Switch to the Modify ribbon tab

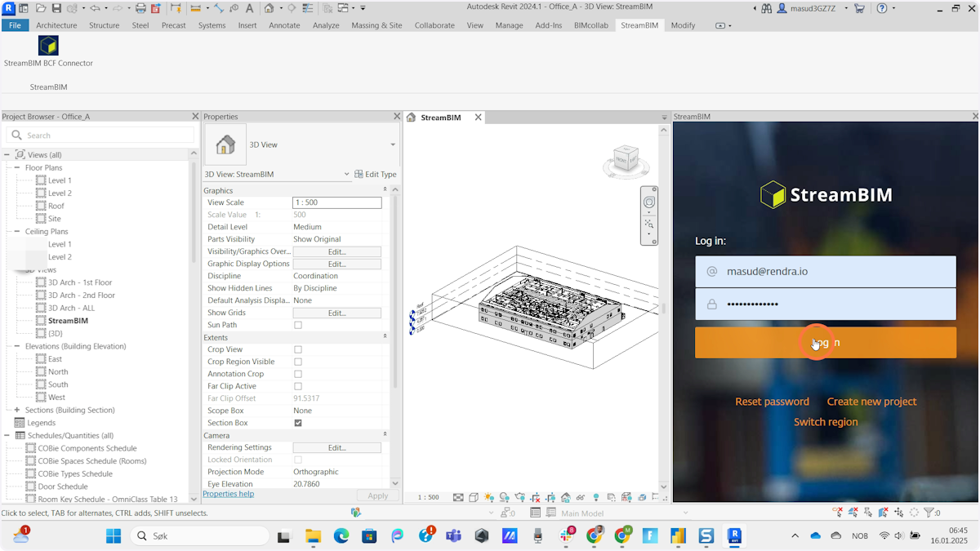pyautogui.click(x=683, y=25)
